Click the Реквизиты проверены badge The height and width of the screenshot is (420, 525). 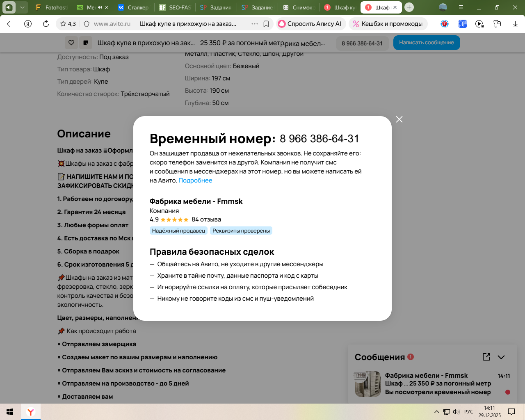[x=241, y=231]
